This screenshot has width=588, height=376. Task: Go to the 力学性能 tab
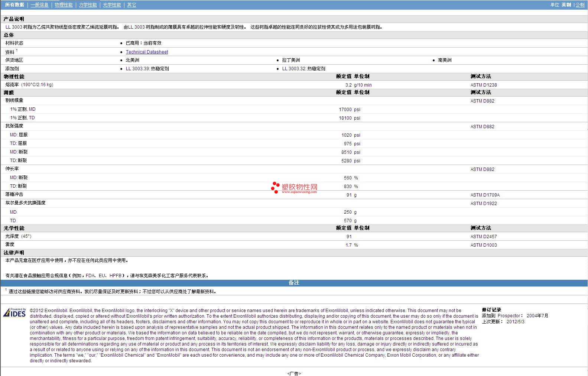click(x=88, y=5)
